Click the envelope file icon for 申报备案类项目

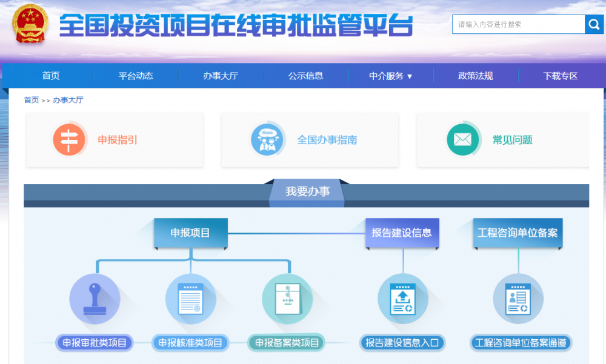287,299
